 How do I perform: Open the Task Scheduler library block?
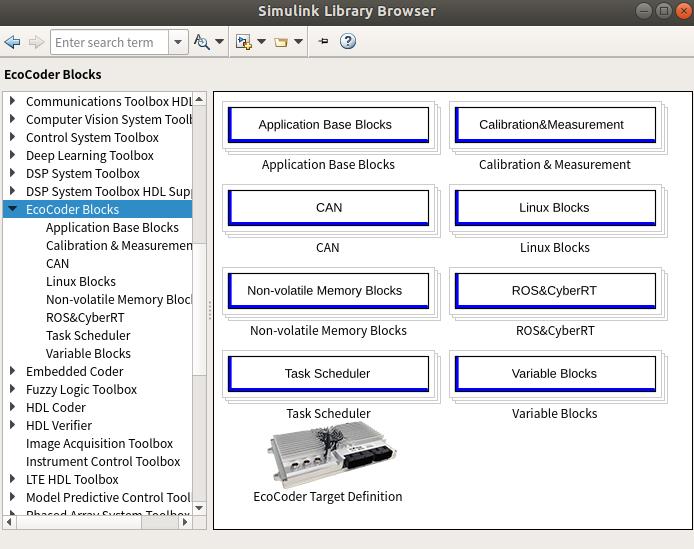point(328,374)
